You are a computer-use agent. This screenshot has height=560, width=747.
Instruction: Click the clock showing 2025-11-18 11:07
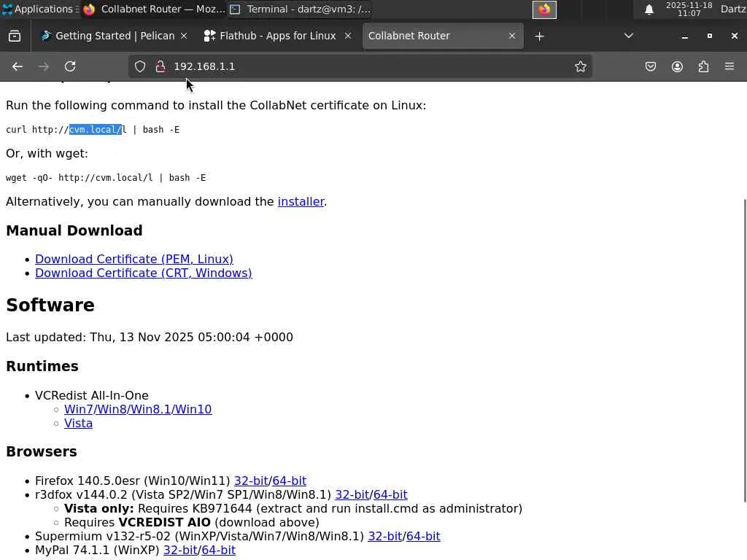click(x=689, y=9)
